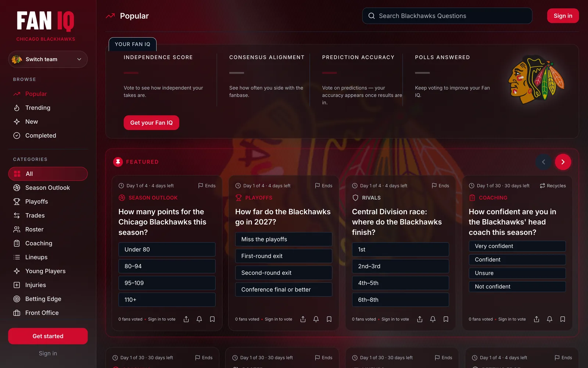
Task: Choose the '6th–8th' finish option
Action: 401,300
